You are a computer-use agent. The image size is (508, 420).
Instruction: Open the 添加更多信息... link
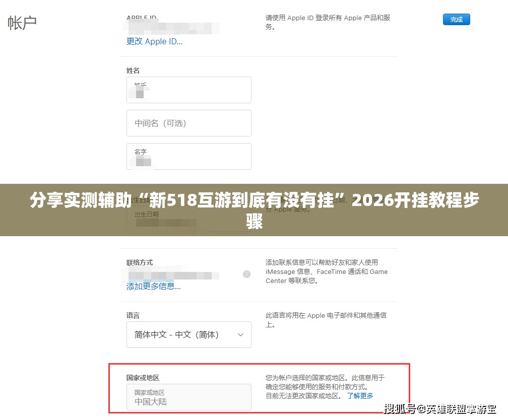[154, 286]
